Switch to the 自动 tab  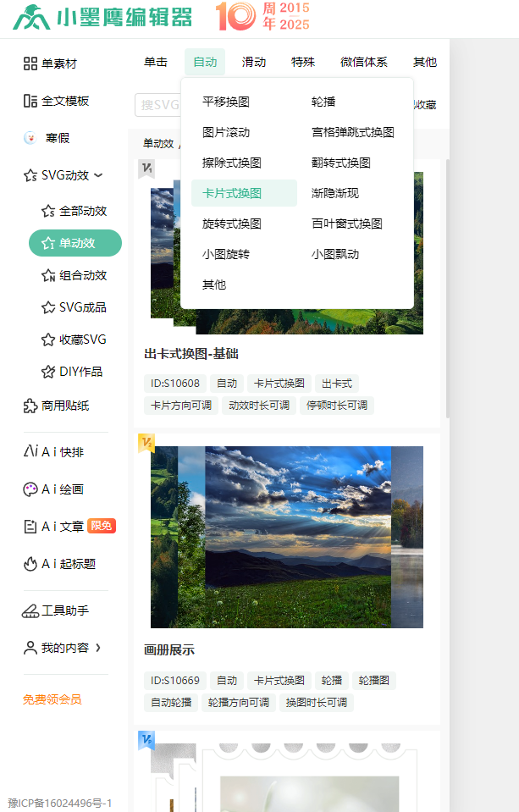point(205,62)
